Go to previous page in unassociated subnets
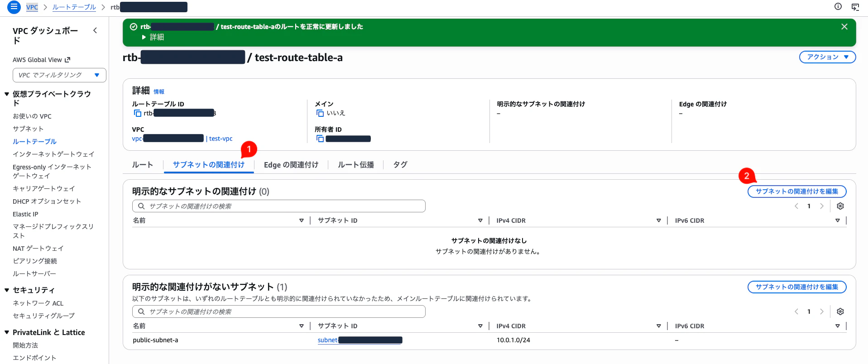 tap(796, 311)
